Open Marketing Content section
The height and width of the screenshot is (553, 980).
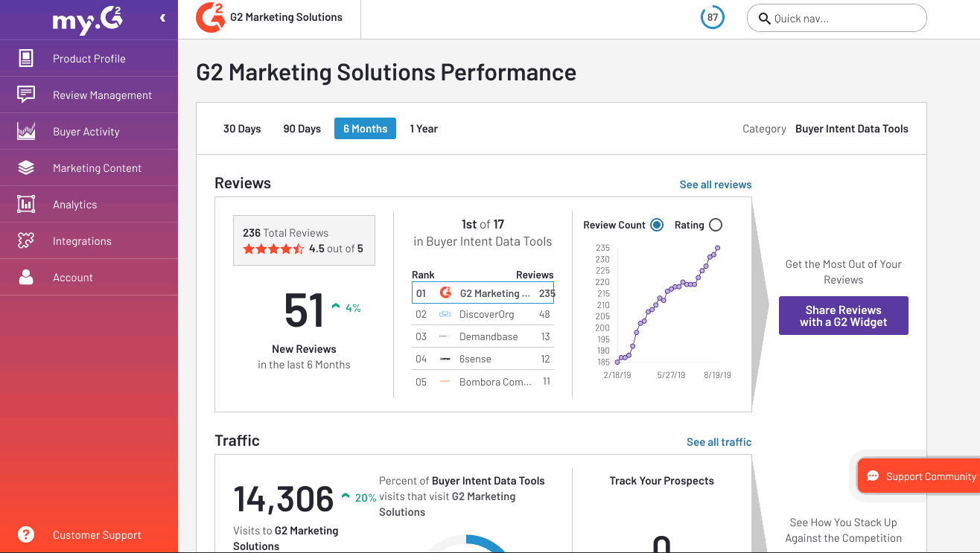[89, 167]
